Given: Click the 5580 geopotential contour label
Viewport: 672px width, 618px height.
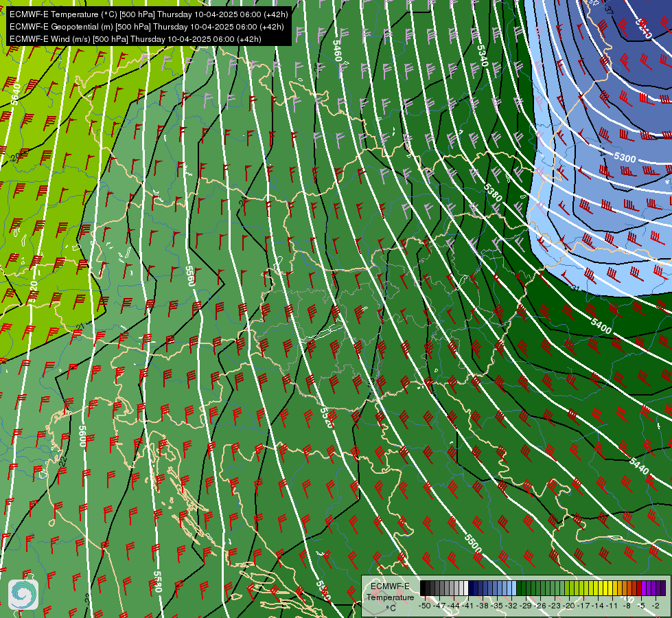Looking at the screenshot, I should click(x=158, y=582).
